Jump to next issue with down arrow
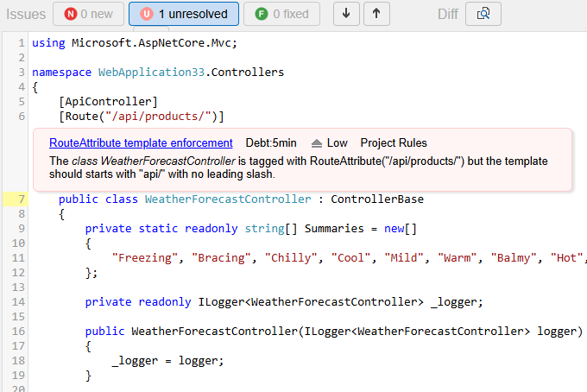 pyautogui.click(x=346, y=14)
